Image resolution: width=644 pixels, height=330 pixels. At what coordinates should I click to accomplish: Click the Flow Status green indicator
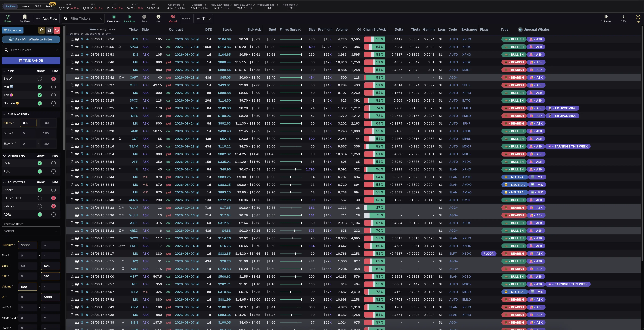tap(114, 17)
